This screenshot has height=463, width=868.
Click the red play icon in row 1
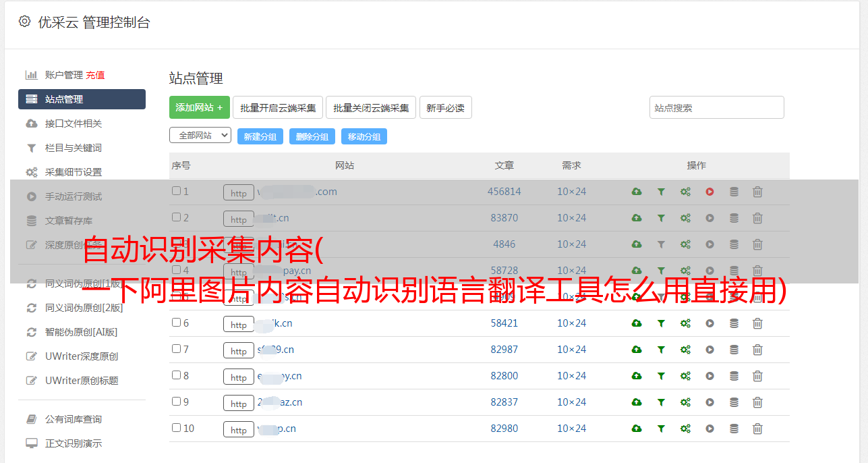point(710,192)
